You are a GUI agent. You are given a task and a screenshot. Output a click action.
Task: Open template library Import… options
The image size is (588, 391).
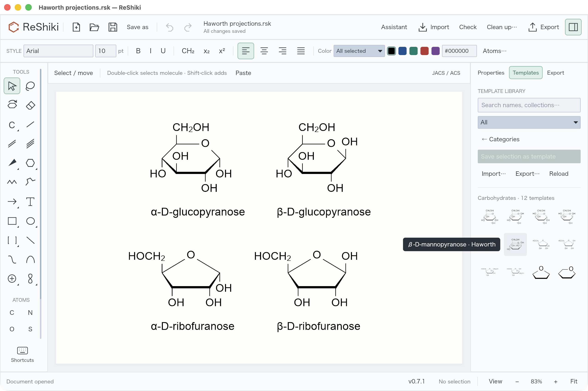[x=493, y=173]
